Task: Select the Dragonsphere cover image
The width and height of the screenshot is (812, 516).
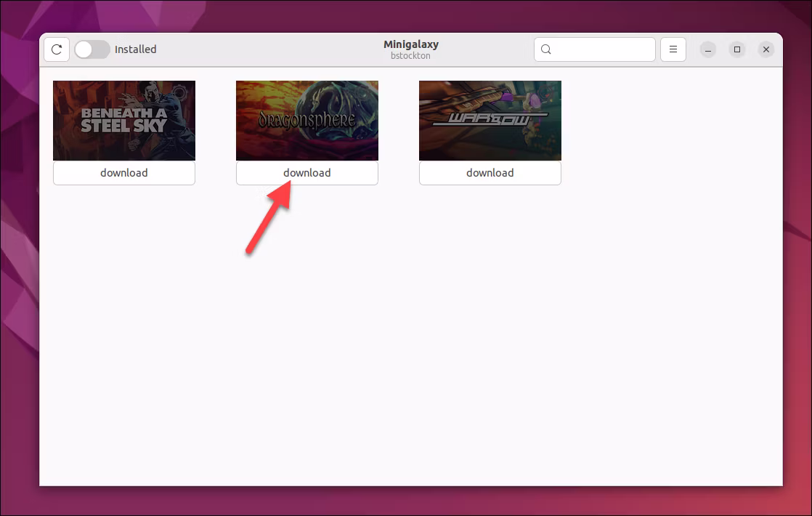Action: click(x=307, y=121)
